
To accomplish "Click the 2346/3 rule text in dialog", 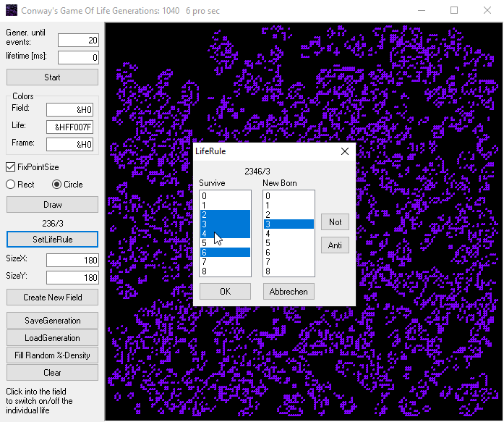I will [257, 171].
